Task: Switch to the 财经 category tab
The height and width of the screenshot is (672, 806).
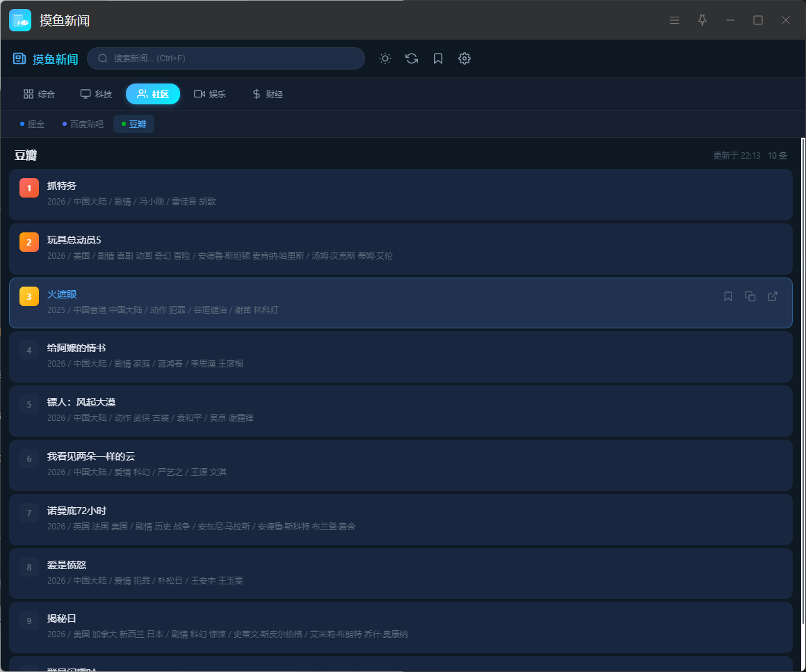Action: tap(268, 94)
